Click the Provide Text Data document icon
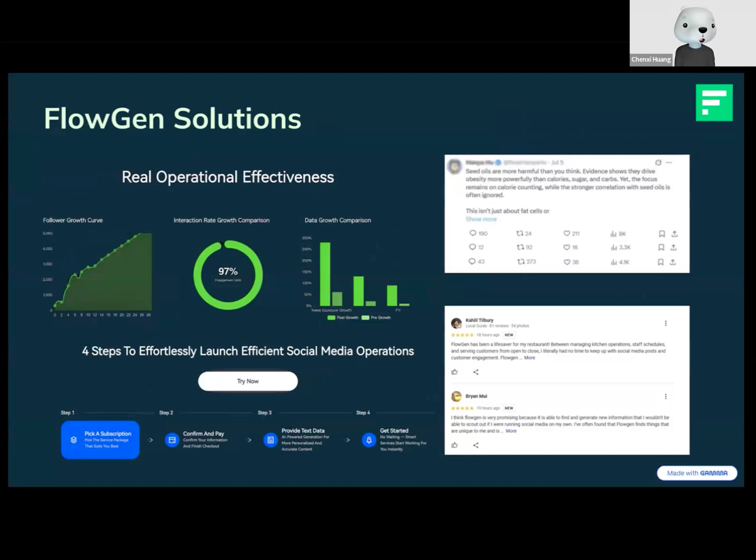This screenshot has width=756, height=560. pos(270,440)
